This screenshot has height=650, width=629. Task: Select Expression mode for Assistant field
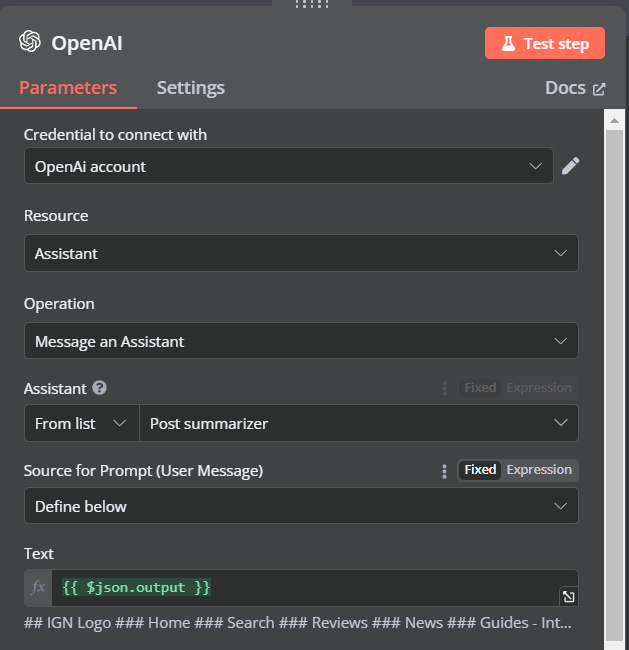click(x=539, y=388)
